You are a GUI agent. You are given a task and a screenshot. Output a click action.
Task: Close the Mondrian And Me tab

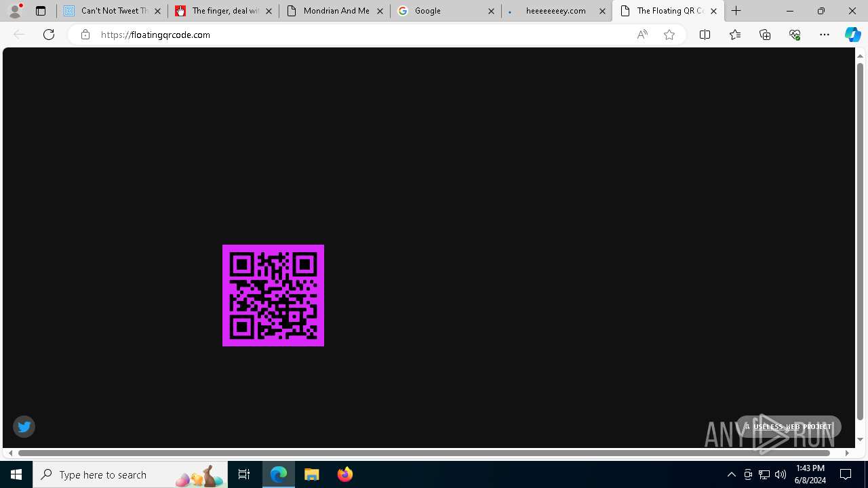pos(380,11)
